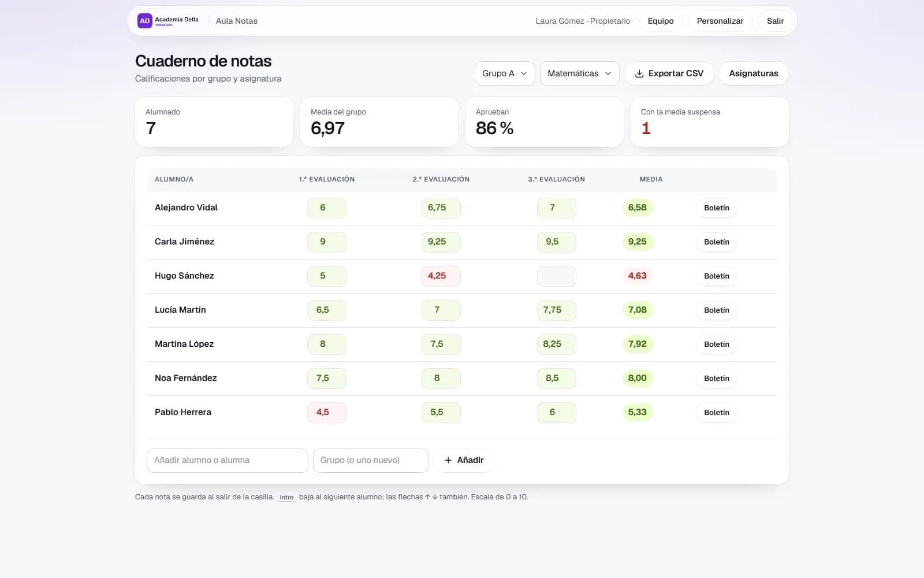Click the Añadir alumno o alumna field

tap(228, 461)
